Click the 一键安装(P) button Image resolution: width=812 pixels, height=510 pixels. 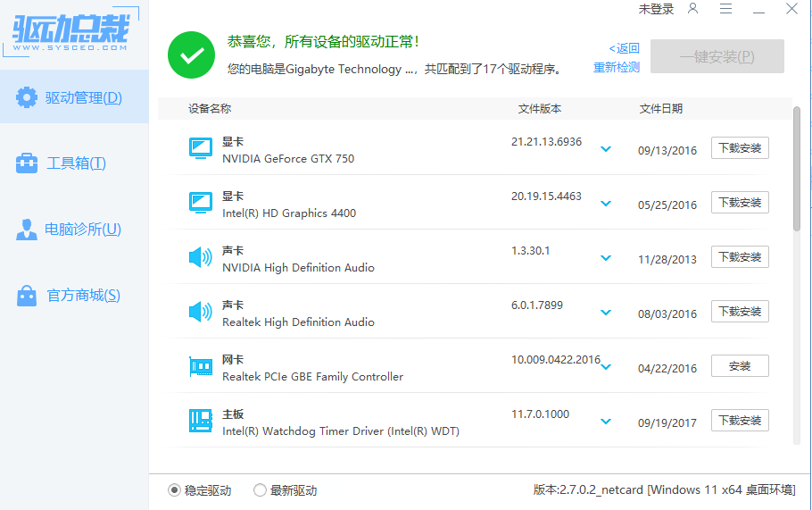(717, 56)
